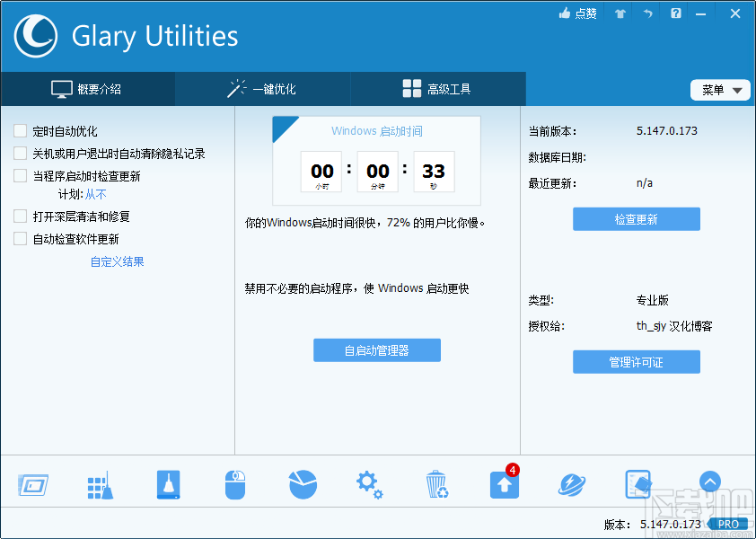The height and width of the screenshot is (539, 756).
Task: Enable 关机或用户退出时自动清除隐私记录
Action: coord(20,153)
